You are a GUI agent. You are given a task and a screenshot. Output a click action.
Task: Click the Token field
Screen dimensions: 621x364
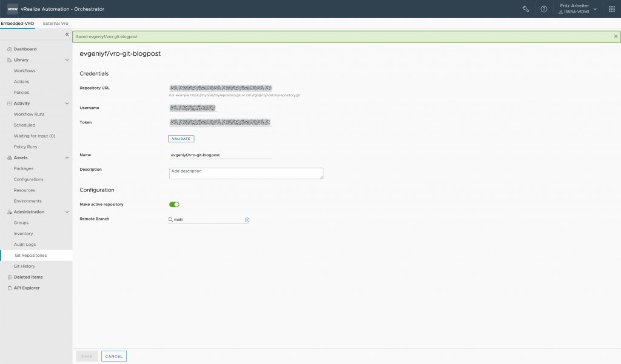tap(220, 122)
